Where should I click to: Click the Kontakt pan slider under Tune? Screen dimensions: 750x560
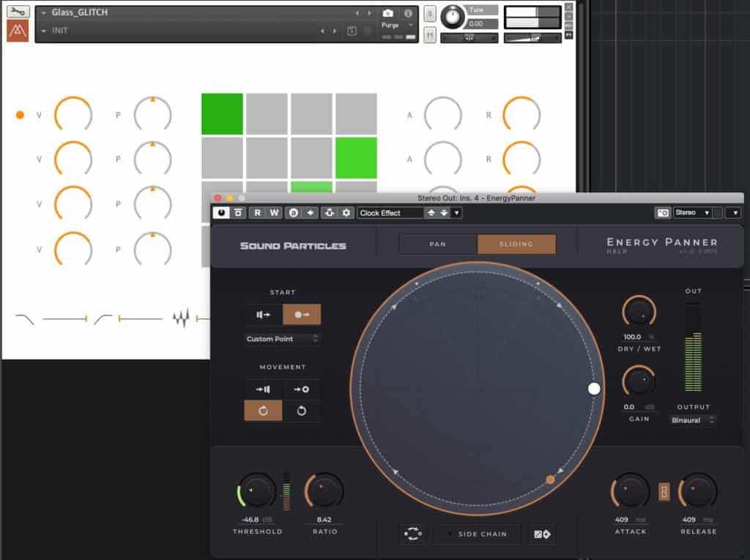tap(469, 38)
